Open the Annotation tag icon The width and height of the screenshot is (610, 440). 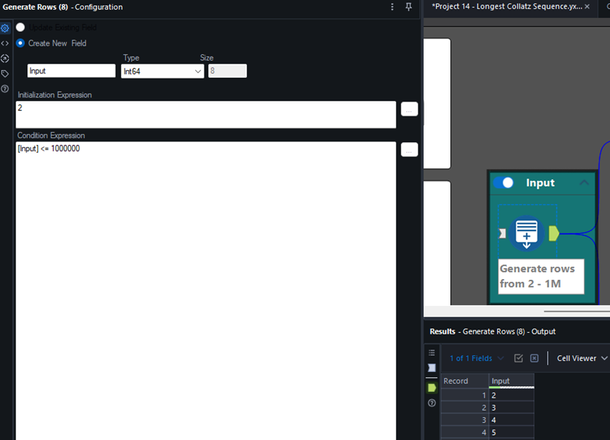pyautogui.click(x=5, y=74)
